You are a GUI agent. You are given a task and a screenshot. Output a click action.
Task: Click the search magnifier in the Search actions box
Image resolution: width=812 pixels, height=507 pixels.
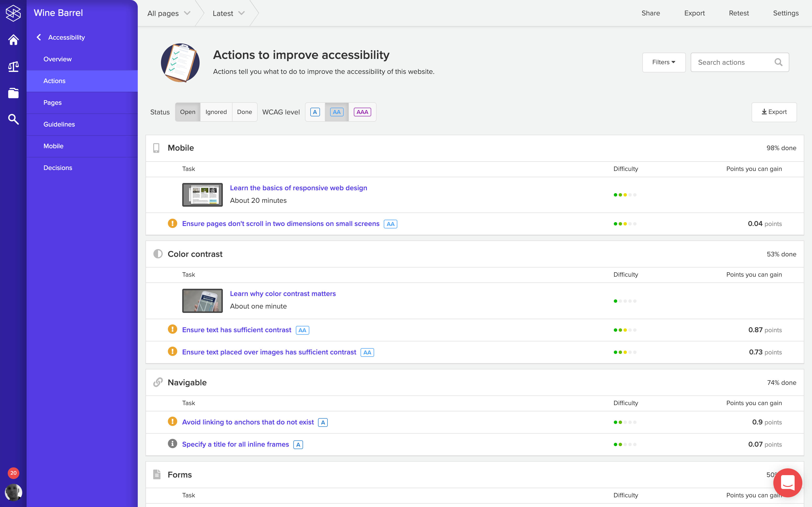(778, 62)
